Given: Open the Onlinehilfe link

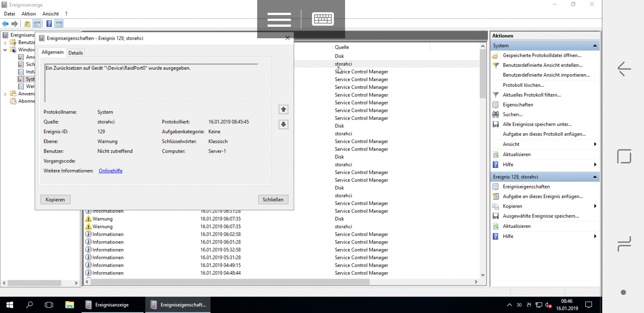Looking at the screenshot, I should (110, 171).
